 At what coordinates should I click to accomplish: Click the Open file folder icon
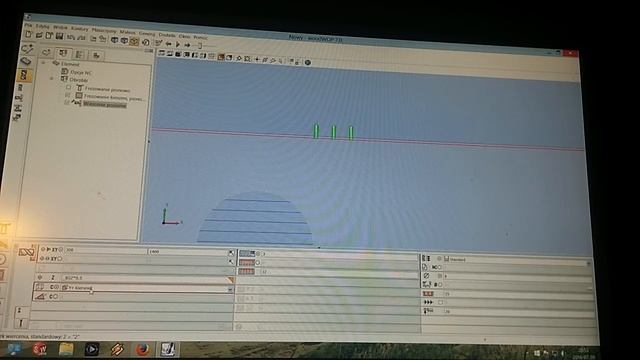(x=39, y=36)
